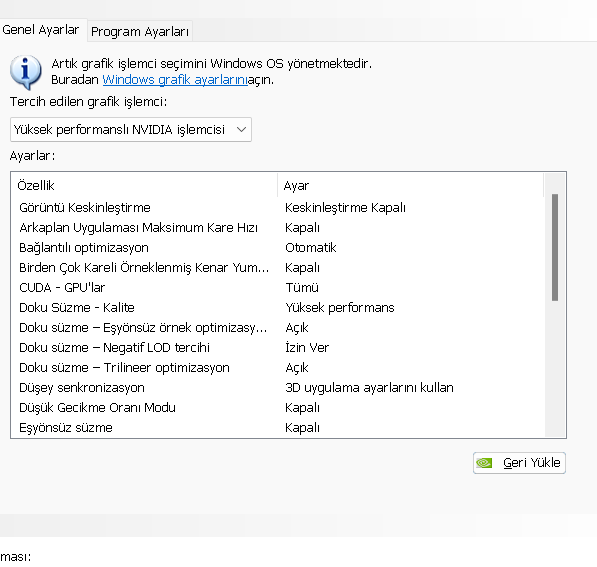Click the settings list vertical scrollbar thumb
The height and width of the screenshot is (567, 597).
(555, 248)
